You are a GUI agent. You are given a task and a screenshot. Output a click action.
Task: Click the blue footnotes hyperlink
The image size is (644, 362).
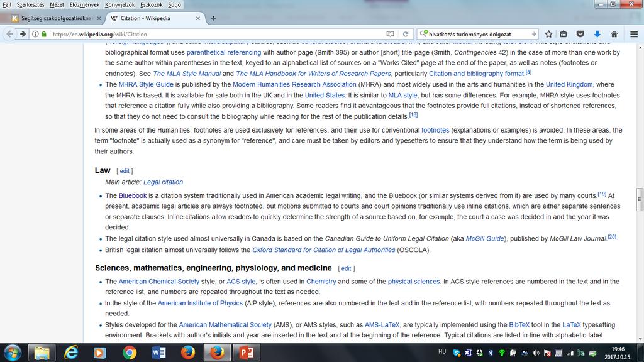coord(435,130)
